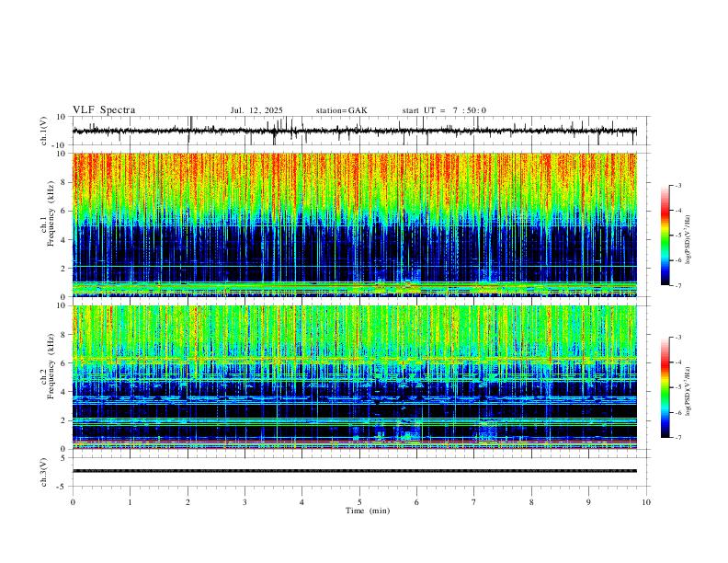Click the 'Time (min)' axis label
This screenshot has width=728, height=563.
tap(368, 511)
